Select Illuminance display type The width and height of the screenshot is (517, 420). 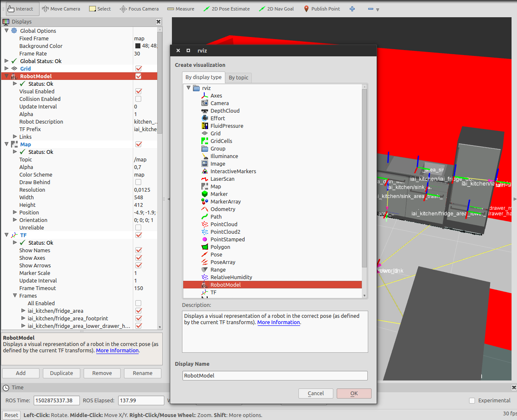[x=224, y=156]
